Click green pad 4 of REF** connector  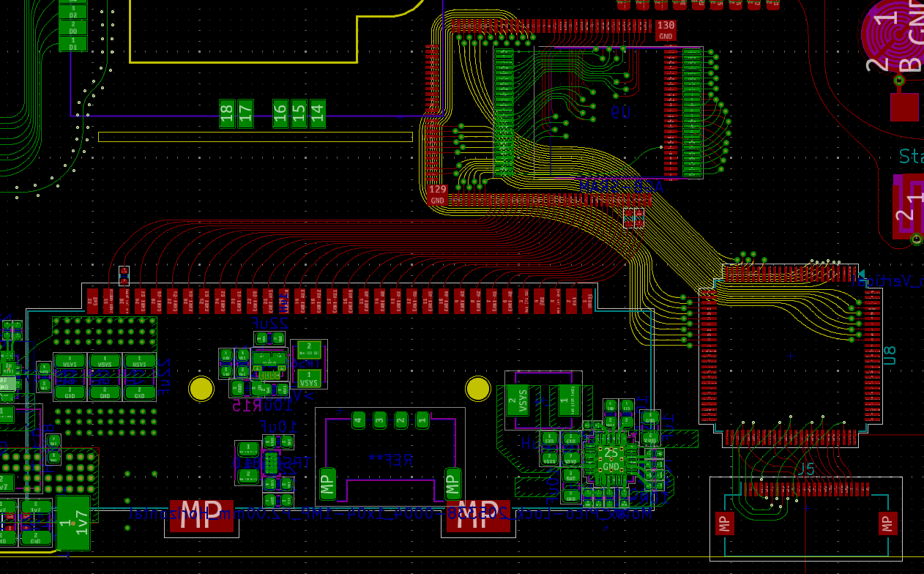358,420
